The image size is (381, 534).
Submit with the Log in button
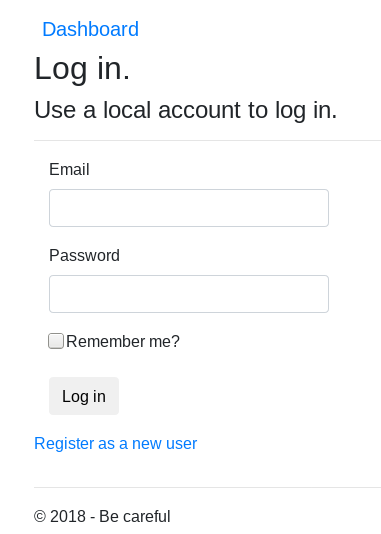point(84,396)
